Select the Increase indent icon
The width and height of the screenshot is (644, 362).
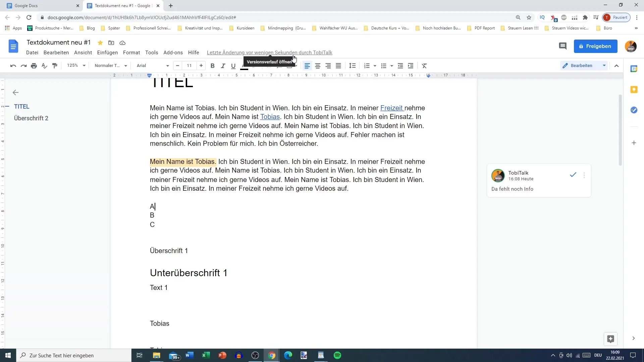click(x=411, y=65)
